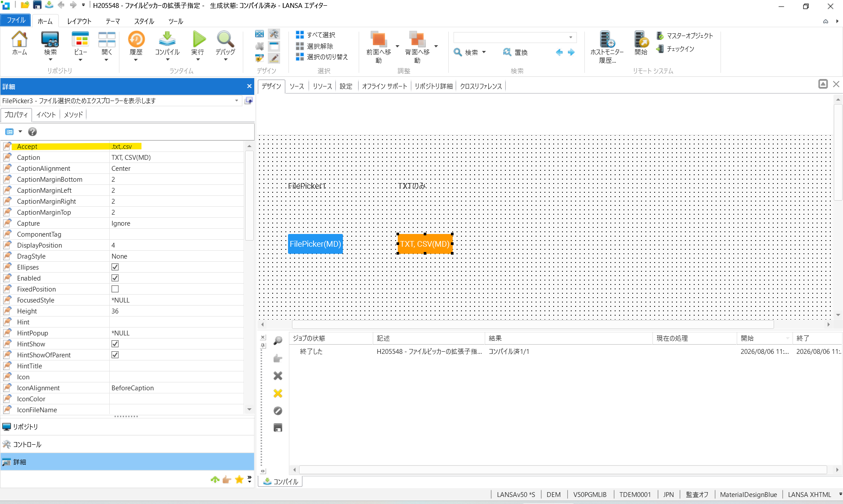This screenshot has width=843, height=504.
Task: Click すべて選択 select all button
Action: click(x=315, y=35)
